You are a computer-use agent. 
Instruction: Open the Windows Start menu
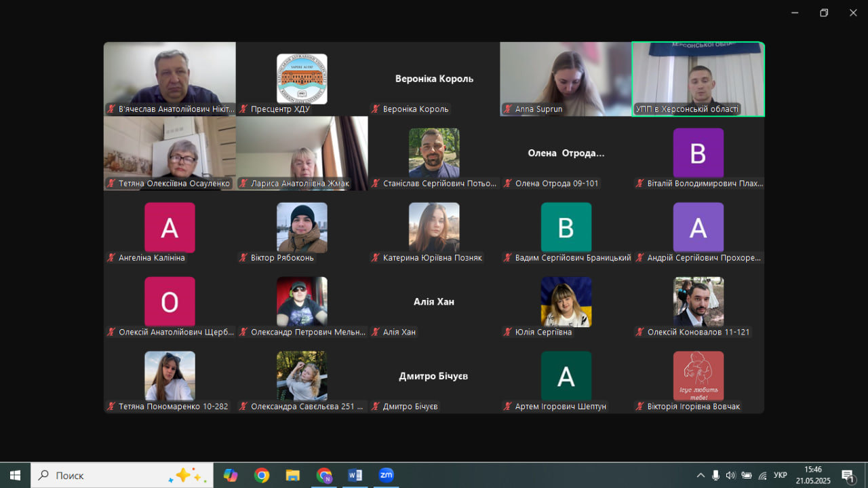tap(15, 475)
